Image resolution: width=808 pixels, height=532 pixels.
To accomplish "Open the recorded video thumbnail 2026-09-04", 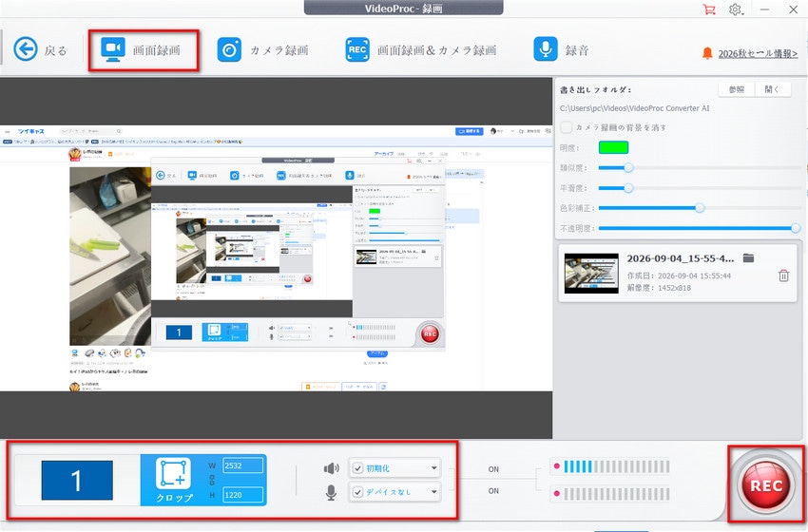I will pyautogui.click(x=591, y=274).
